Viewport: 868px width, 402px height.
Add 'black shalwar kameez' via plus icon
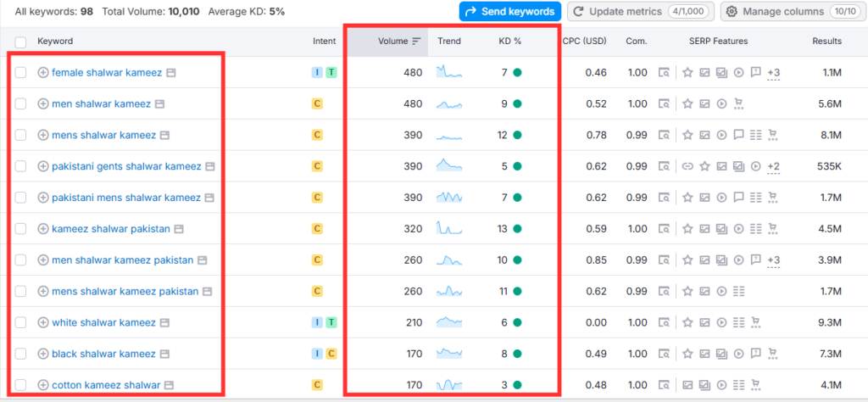(43, 354)
